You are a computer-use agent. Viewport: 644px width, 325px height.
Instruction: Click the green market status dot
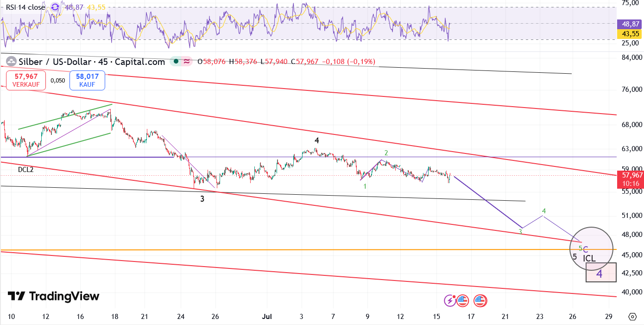pos(176,62)
